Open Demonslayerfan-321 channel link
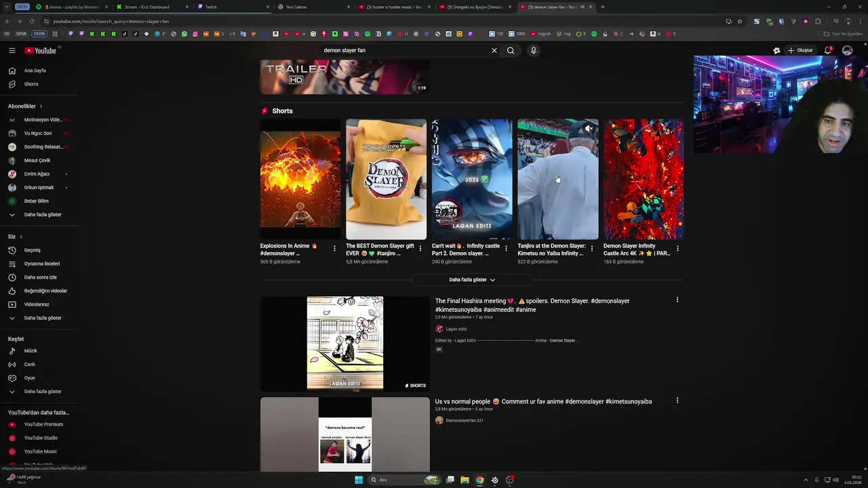This screenshot has height=488, width=868. 465,421
